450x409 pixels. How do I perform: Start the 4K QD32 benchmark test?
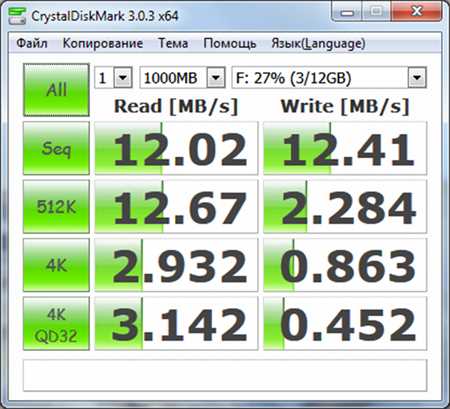click(x=56, y=324)
